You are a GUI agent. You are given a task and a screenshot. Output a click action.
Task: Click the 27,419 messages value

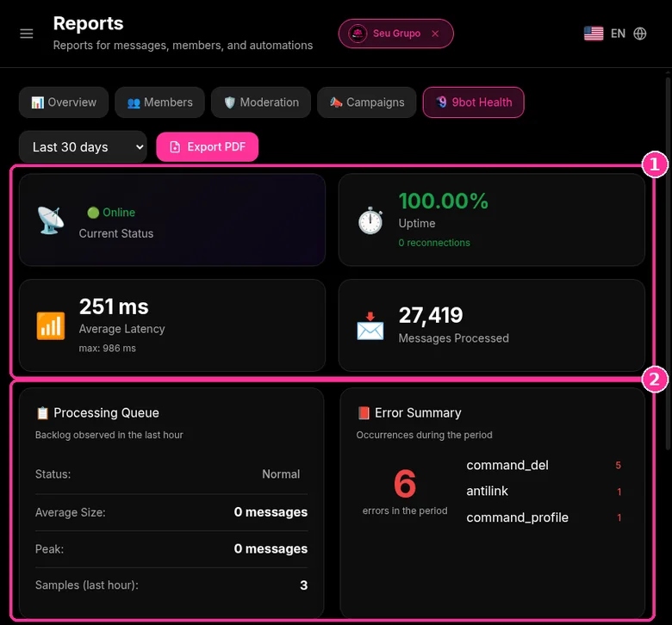click(431, 315)
